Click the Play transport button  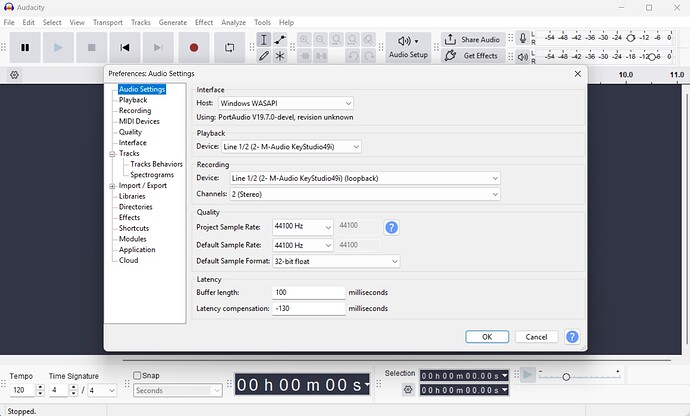[x=58, y=48]
